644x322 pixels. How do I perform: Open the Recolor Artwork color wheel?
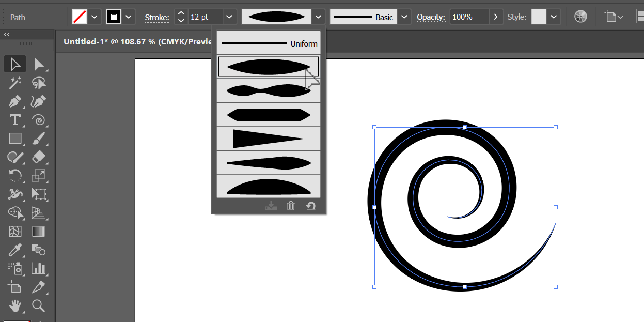pyautogui.click(x=580, y=17)
